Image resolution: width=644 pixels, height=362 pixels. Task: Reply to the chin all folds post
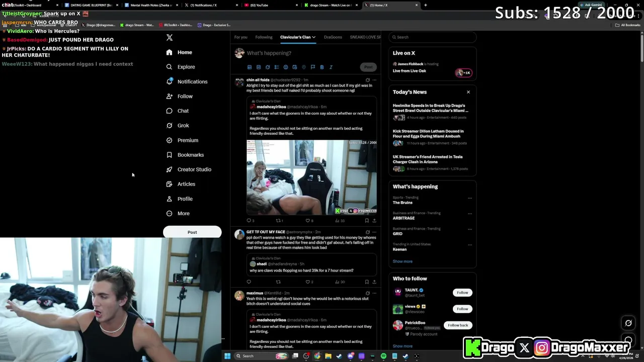(249, 220)
